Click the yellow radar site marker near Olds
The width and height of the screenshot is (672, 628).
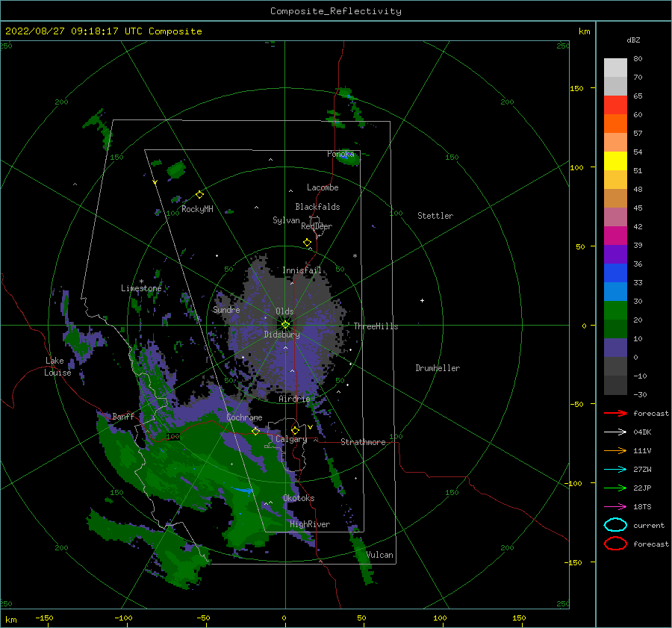[285, 325]
